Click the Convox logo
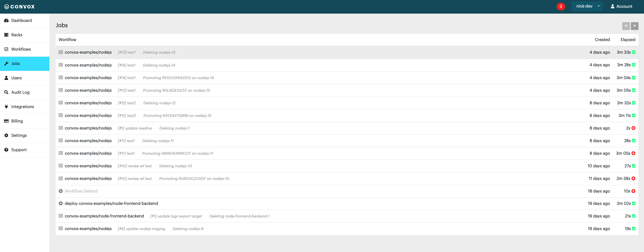Screen dimensions: 644x252 19,7
